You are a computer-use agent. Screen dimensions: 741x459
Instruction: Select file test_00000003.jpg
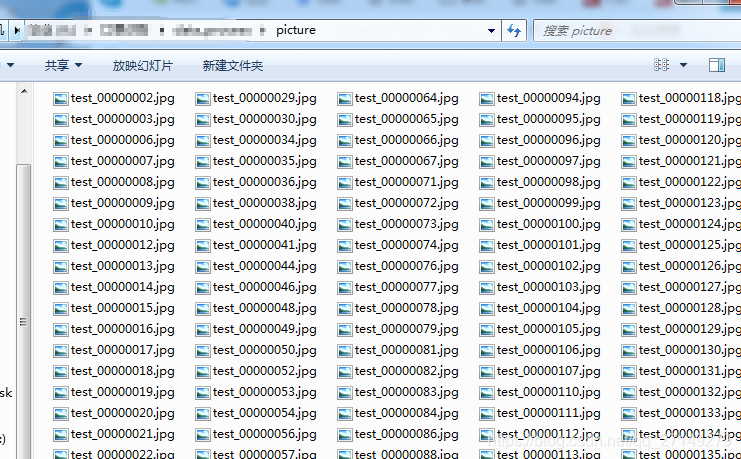114,119
